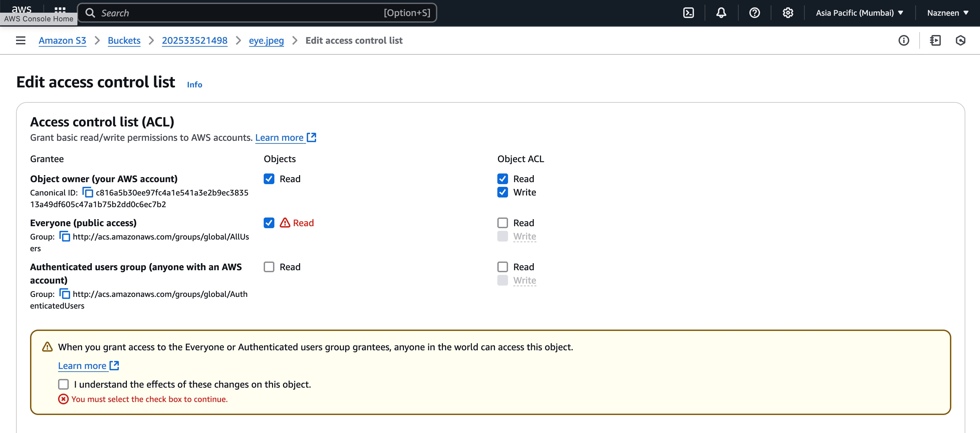Click 'You must select the check box' error text
The image size is (980, 433).
point(150,399)
